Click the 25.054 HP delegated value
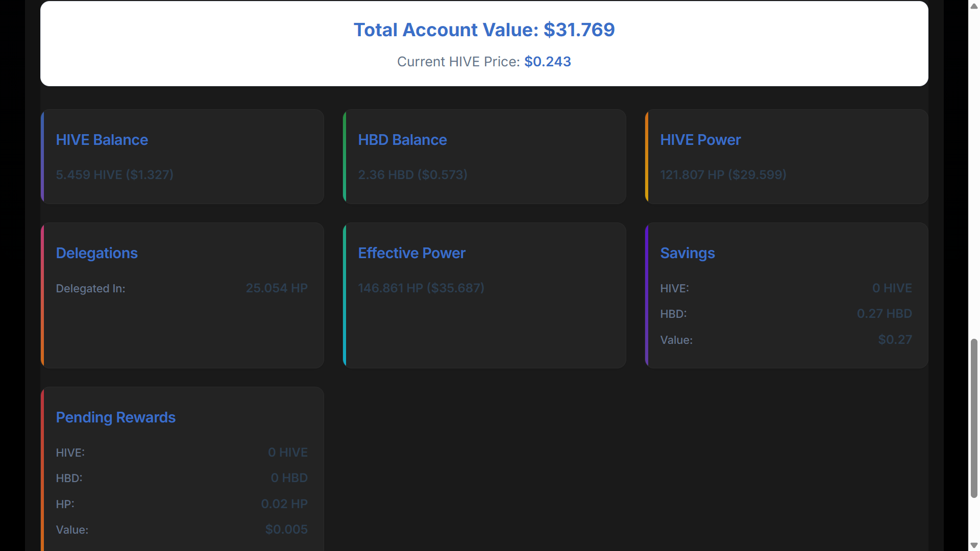 (277, 288)
